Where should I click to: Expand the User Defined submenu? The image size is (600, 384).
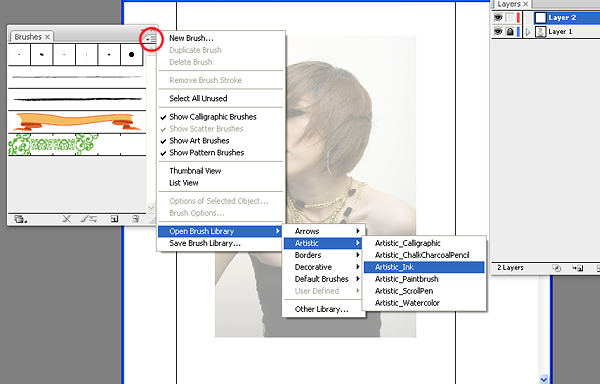pyautogui.click(x=324, y=291)
